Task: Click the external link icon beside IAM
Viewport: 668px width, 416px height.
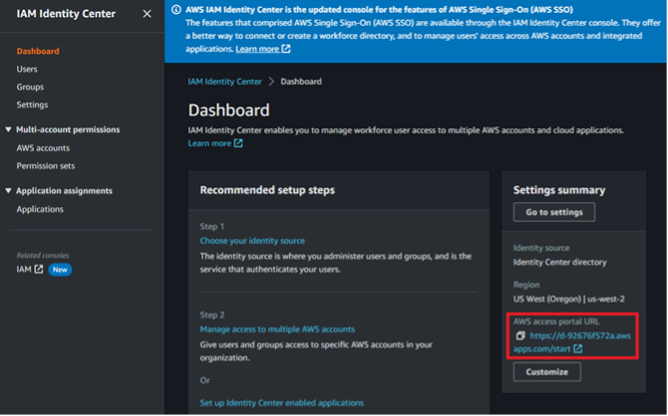Action: (39, 269)
